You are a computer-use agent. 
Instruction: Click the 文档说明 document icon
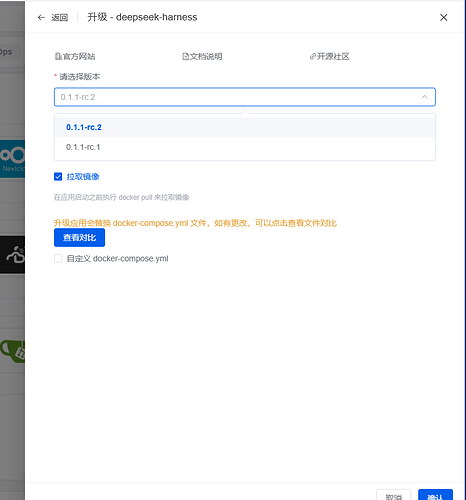185,56
